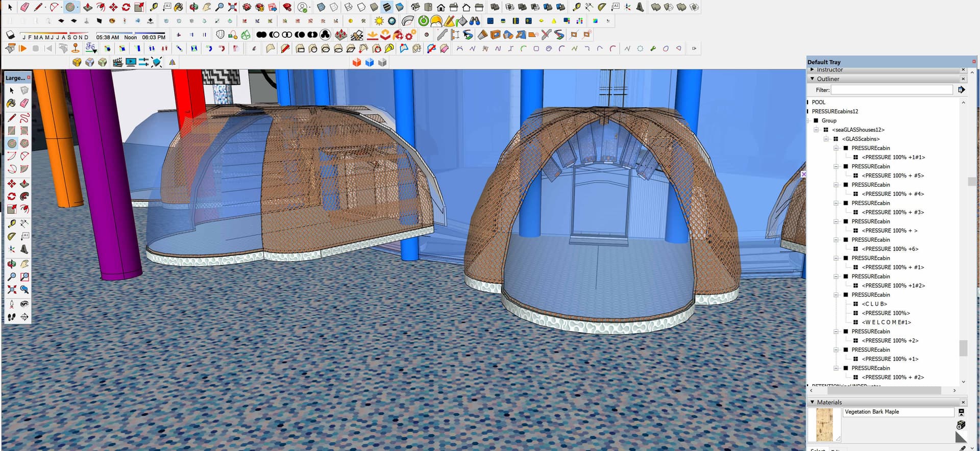Collapse the seaGLASShouses12 tree node
Screen dimensions: 980x451
(816, 130)
